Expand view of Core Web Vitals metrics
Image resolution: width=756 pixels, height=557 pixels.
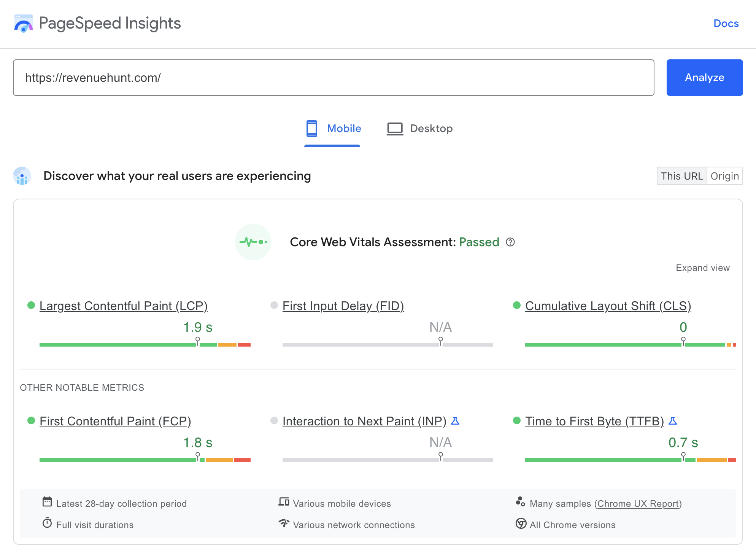pyautogui.click(x=702, y=267)
